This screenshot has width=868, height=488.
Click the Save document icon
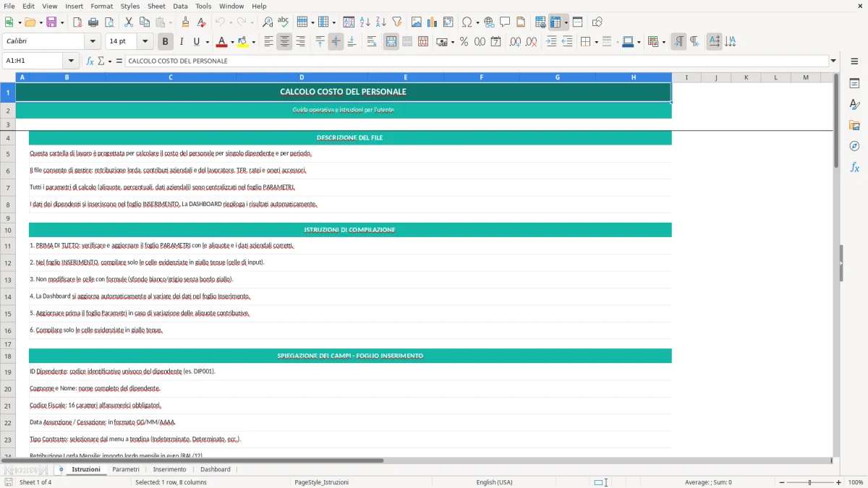coord(51,22)
